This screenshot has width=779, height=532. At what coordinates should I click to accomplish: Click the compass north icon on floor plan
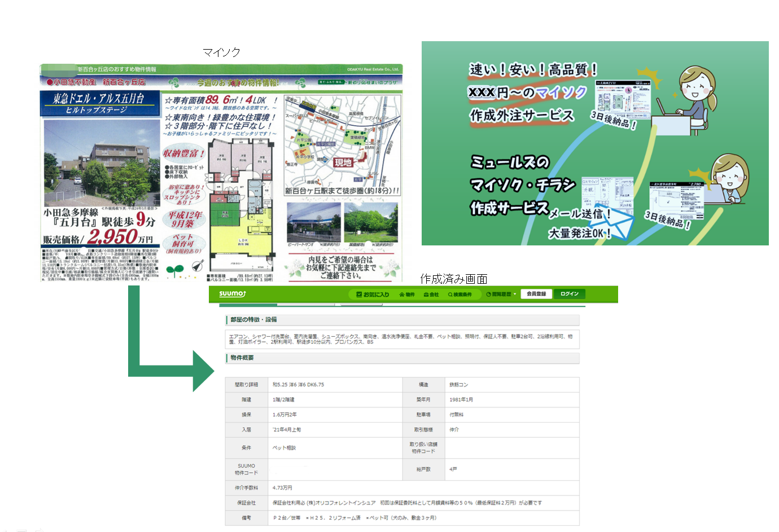[x=197, y=266]
